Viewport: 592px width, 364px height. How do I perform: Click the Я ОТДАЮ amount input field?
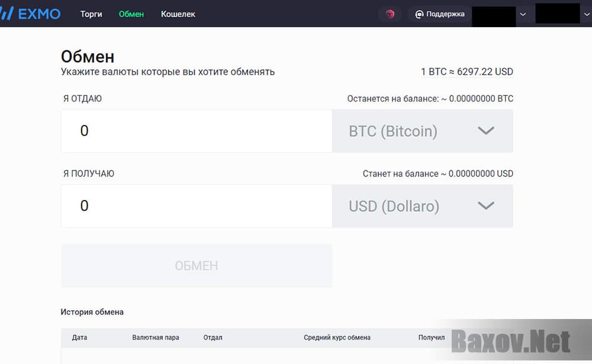tap(195, 131)
